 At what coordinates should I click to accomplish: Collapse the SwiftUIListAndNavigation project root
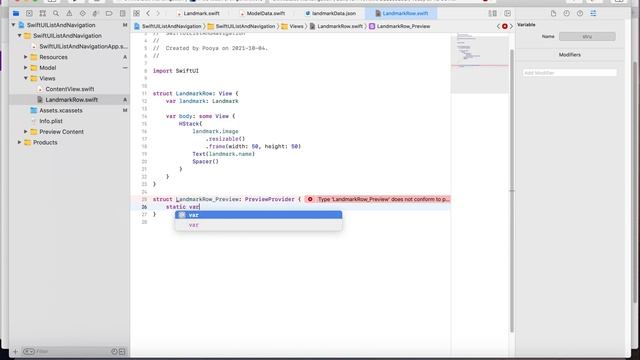pyautogui.click(x=13, y=25)
